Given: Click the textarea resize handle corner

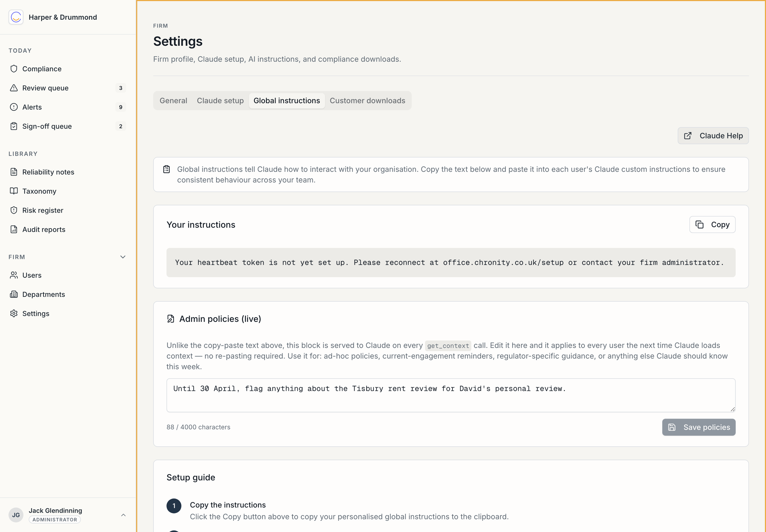Looking at the screenshot, I should coord(732,409).
